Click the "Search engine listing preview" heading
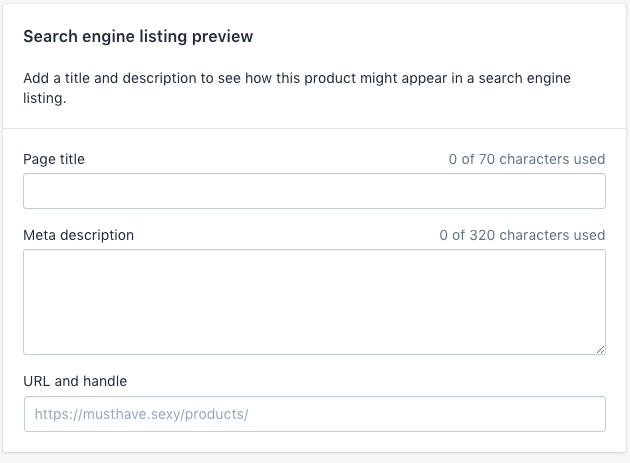Viewport: 630px width, 463px height. pyautogui.click(x=138, y=37)
